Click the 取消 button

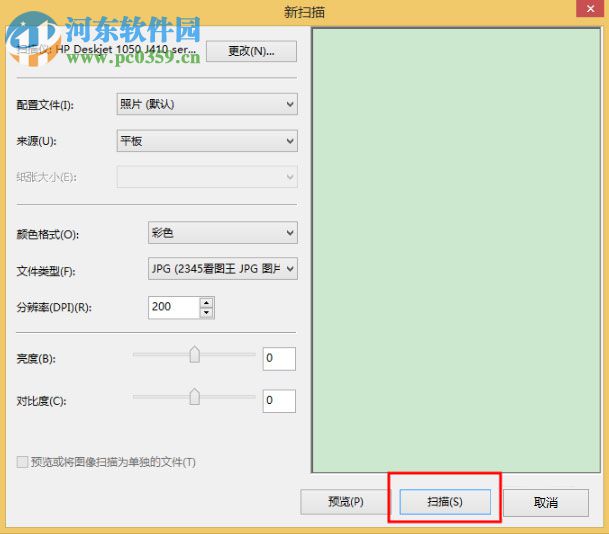coord(546,503)
